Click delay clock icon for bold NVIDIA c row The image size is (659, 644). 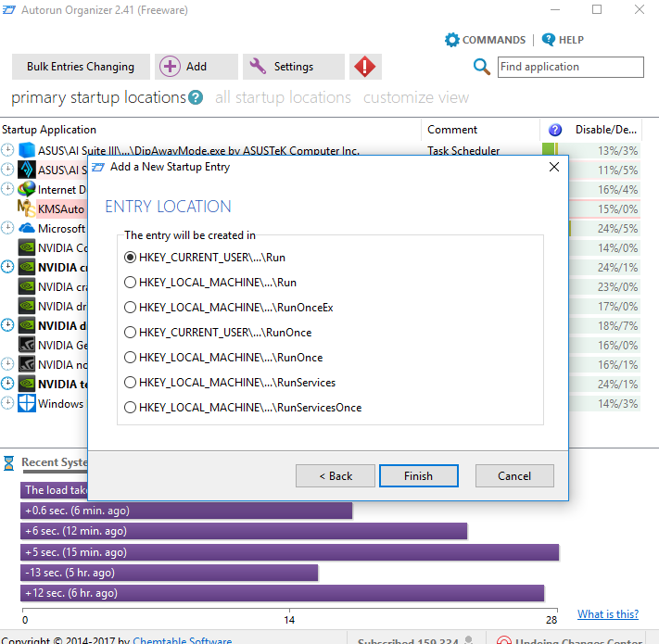coord(7,267)
